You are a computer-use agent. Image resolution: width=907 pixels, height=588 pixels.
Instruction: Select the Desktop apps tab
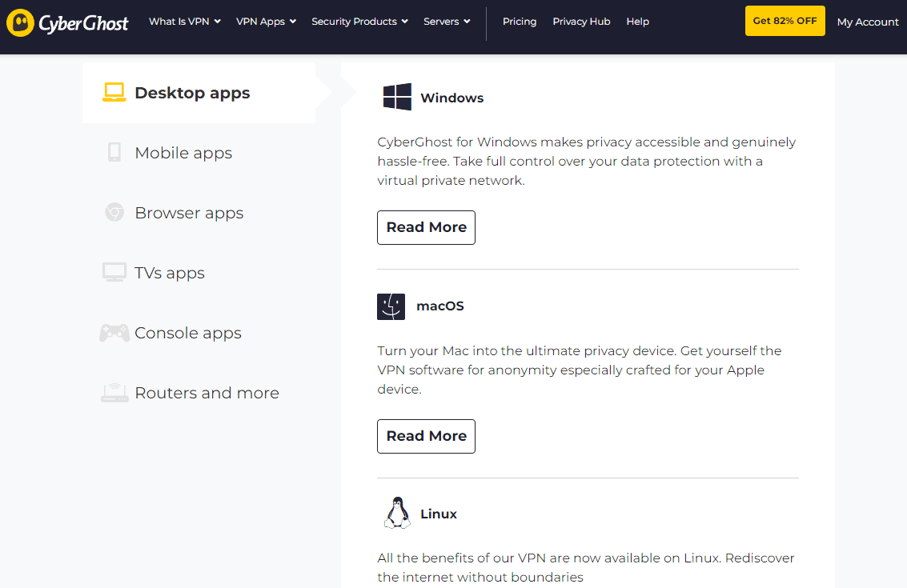(199, 93)
